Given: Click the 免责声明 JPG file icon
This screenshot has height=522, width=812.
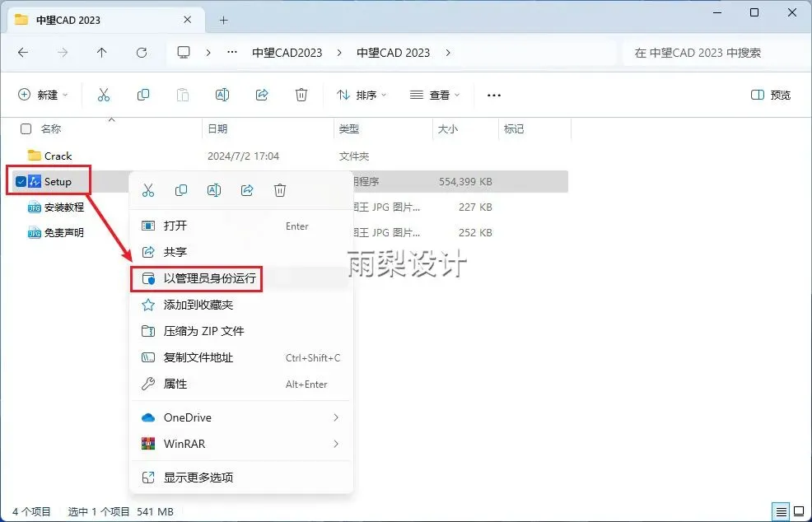Looking at the screenshot, I should pos(35,232).
